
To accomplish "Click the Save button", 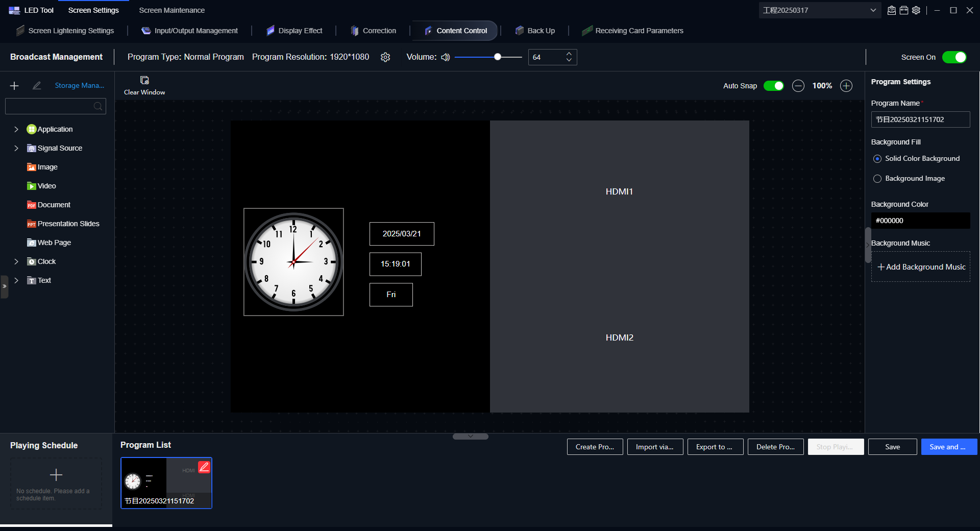I will [x=892, y=447].
